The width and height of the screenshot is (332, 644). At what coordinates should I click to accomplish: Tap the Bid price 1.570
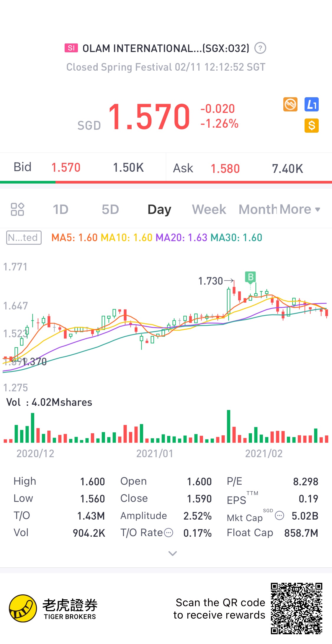click(x=66, y=168)
